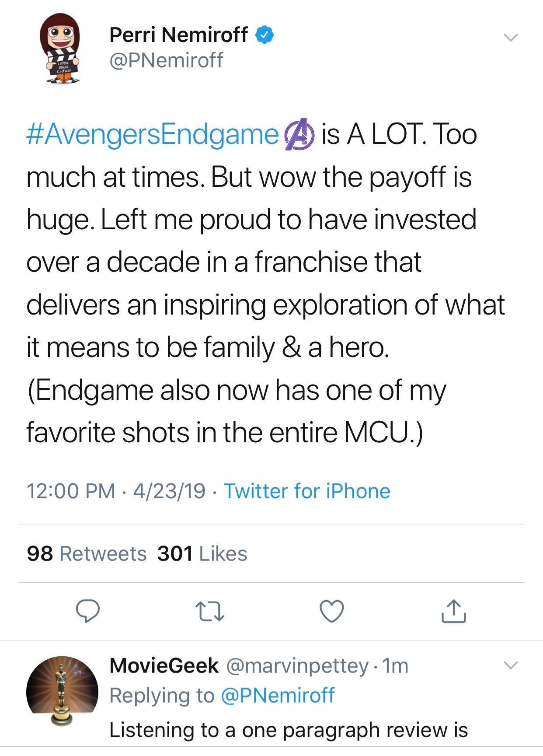Tap the blue verified badge
This screenshot has width=543, height=756.
pyautogui.click(x=264, y=35)
